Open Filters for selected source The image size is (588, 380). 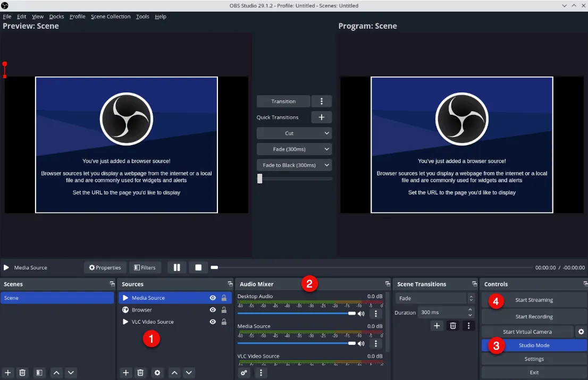145,267
